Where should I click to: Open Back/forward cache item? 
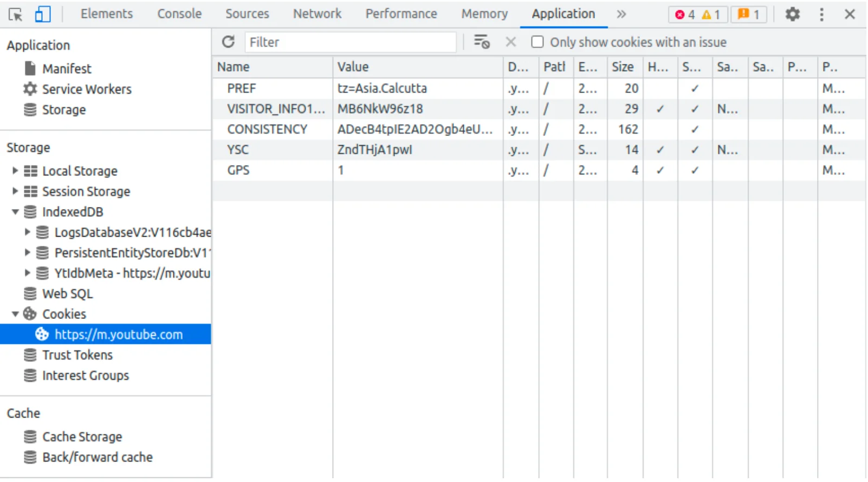coord(98,458)
